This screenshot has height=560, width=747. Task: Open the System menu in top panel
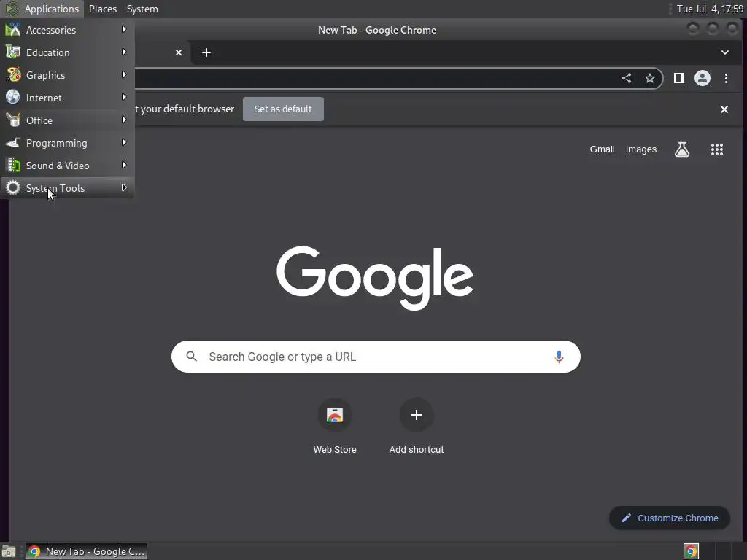tap(142, 9)
